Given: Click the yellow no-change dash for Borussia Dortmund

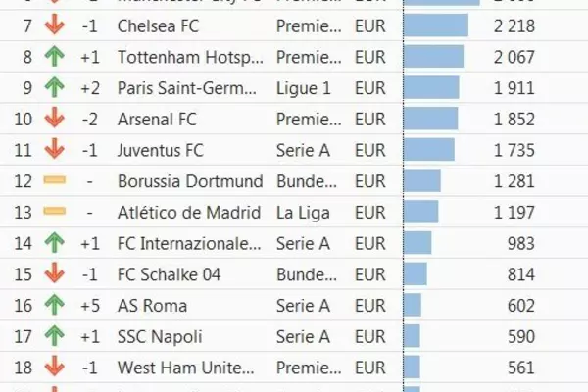Looking at the screenshot, I should click(x=54, y=181).
